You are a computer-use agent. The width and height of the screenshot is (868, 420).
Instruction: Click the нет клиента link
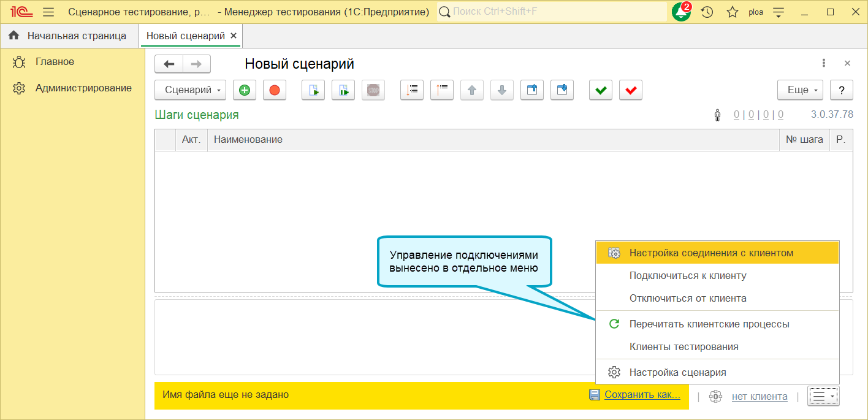pyautogui.click(x=759, y=397)
